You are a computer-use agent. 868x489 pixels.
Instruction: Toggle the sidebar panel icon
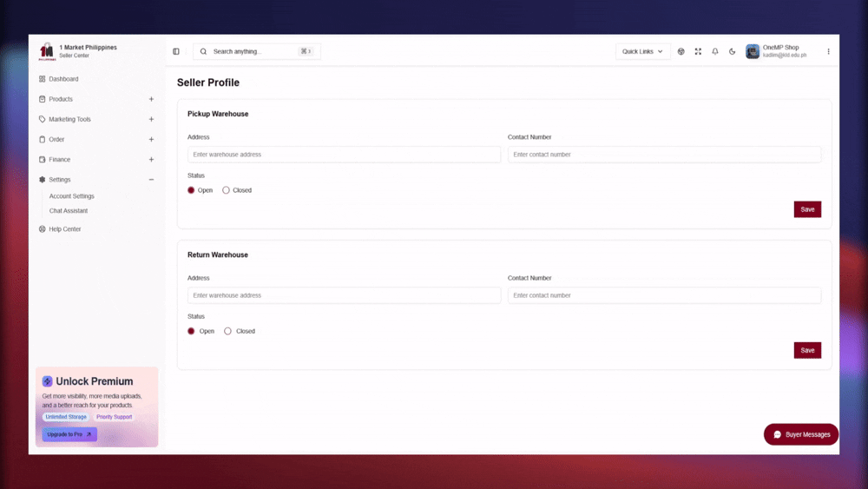(176, 51)
